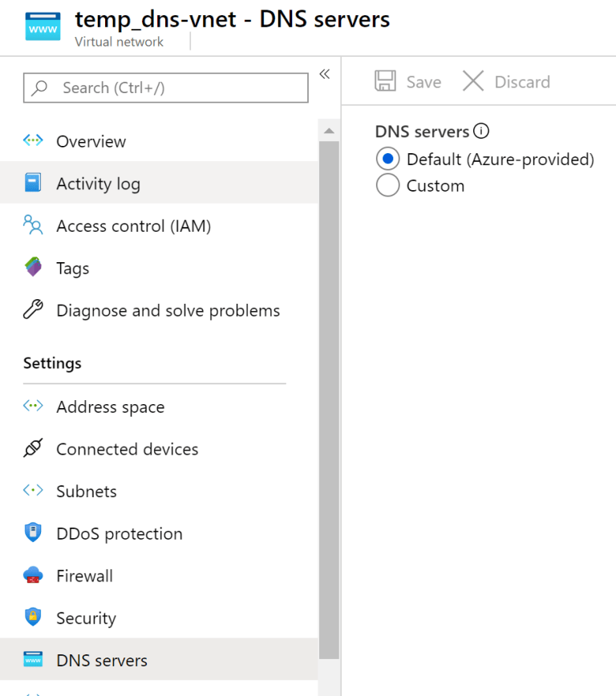Screen dimensions: 616x696
Task: Select the Default (Azure-provided) DNS option
Action: [x=387, y=159]
